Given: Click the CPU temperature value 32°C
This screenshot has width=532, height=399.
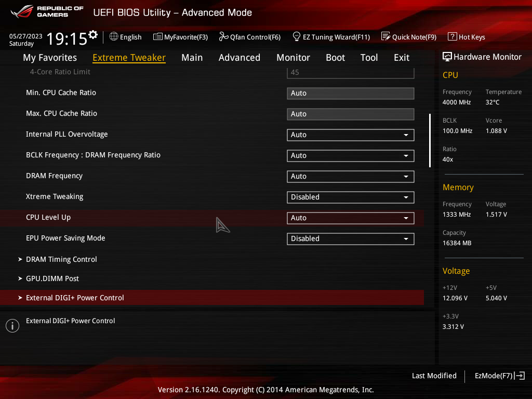Looking at the screenshot, I should (493, 102).
